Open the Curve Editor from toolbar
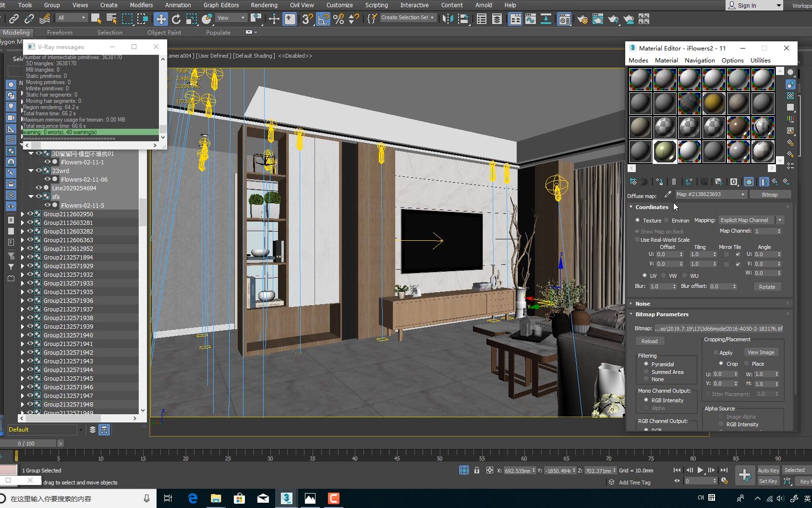Image resolution: width=812 pixels, height=508 pixels. coord(530,19)
